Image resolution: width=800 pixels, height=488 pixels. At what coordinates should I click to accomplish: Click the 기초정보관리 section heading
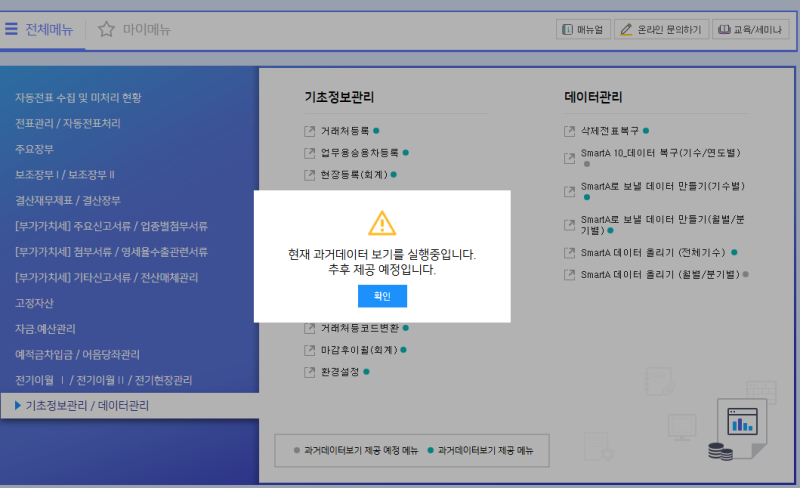(x=339, y=97)
